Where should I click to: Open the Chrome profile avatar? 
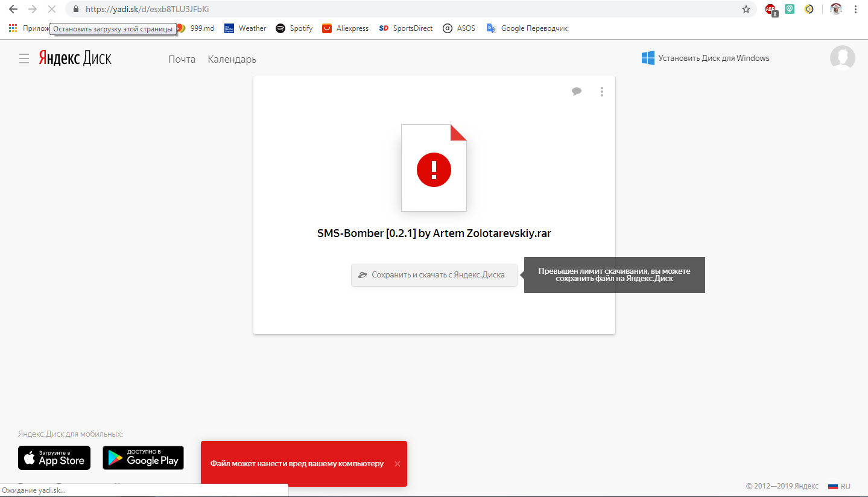pos(835,9)
